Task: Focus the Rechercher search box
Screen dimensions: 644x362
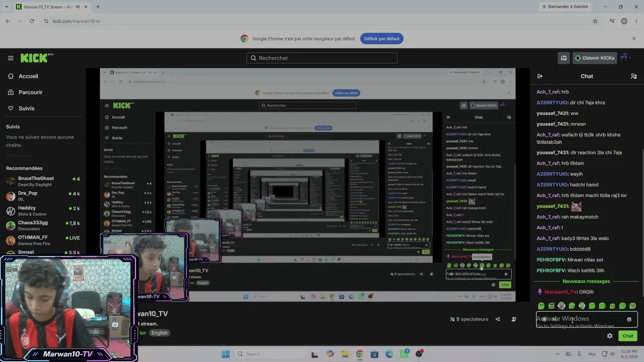Action: tap(322, 58)
